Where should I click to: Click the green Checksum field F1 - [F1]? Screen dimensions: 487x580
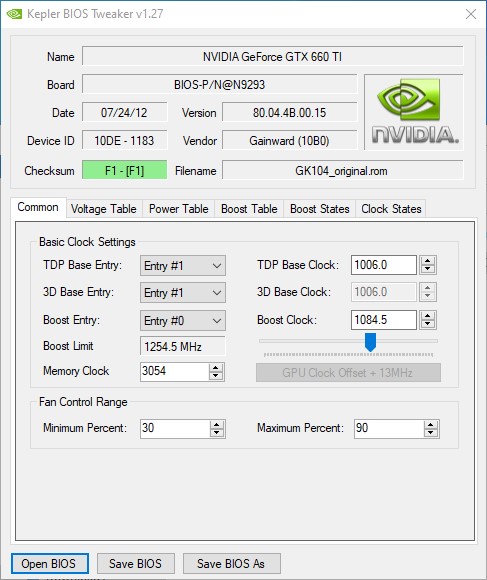[x=124, y=170]
